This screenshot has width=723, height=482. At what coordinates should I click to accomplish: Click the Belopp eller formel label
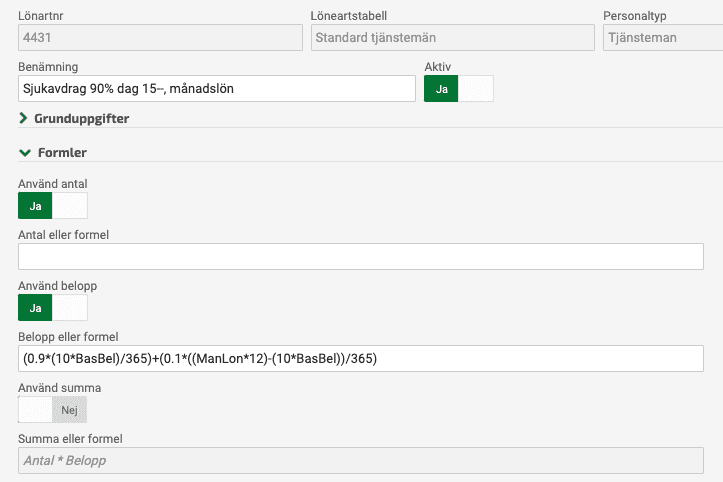69,336
